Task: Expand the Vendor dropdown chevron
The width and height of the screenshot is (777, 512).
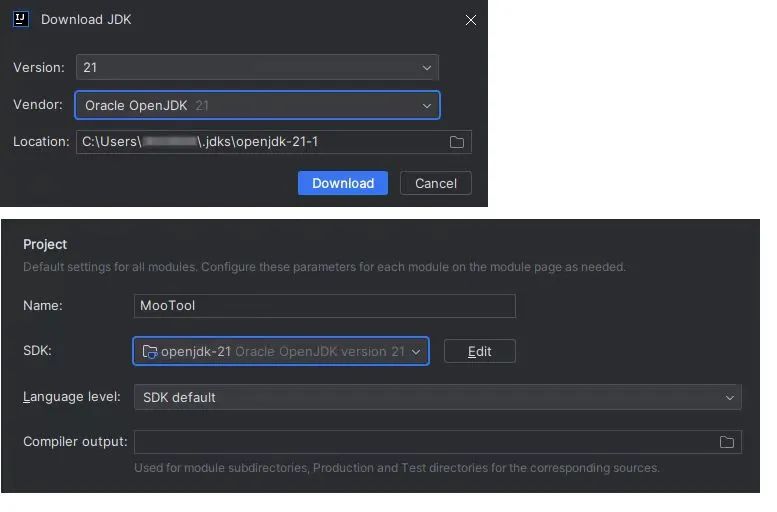Action: pos(427,105)
